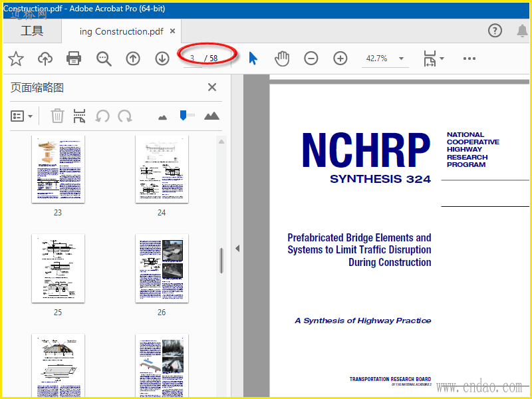532x399 pixels.
Task: Open the 工具 tab
Action: 32,31
